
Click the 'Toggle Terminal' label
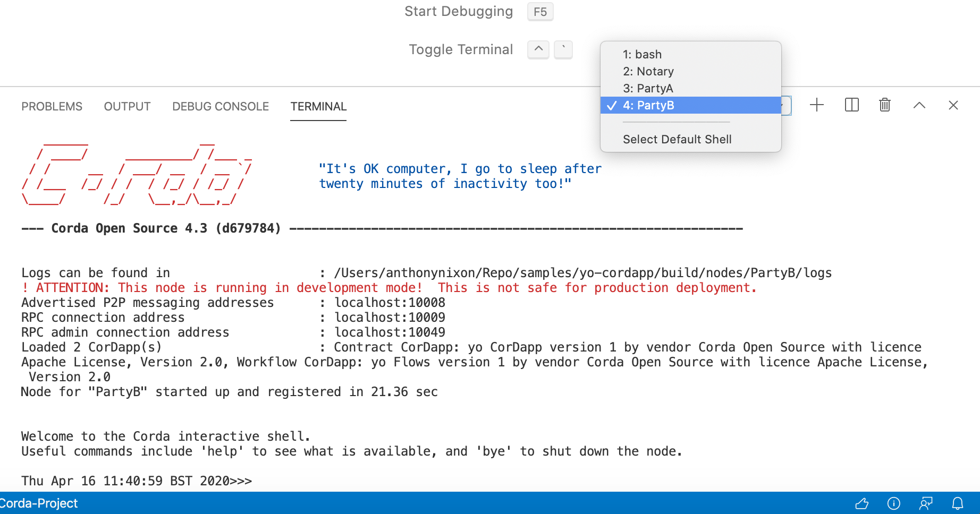(x=461, y=49)
